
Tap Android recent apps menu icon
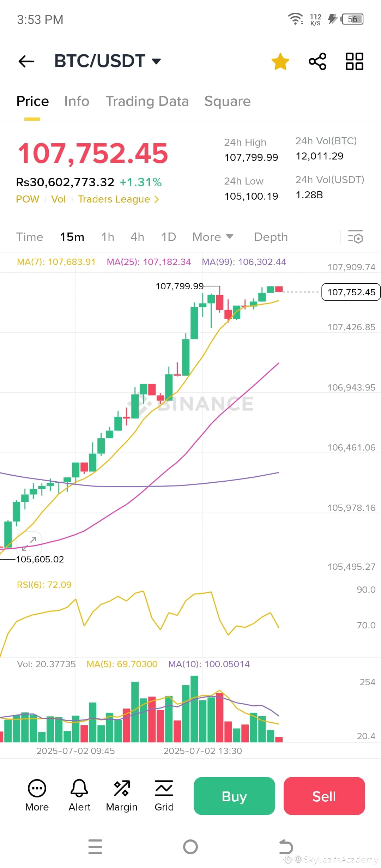[95, 847]
